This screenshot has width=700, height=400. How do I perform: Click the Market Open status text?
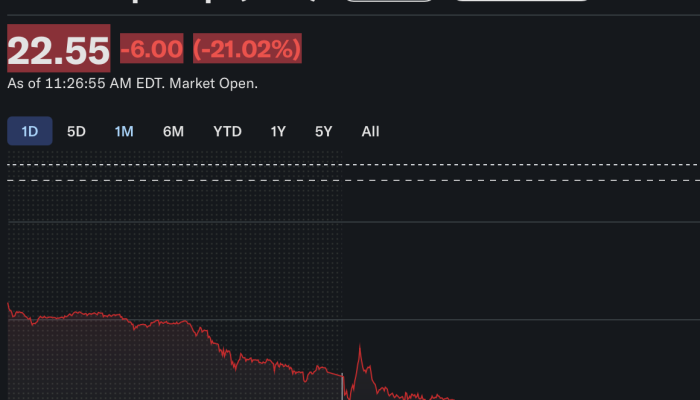point(213,84)
